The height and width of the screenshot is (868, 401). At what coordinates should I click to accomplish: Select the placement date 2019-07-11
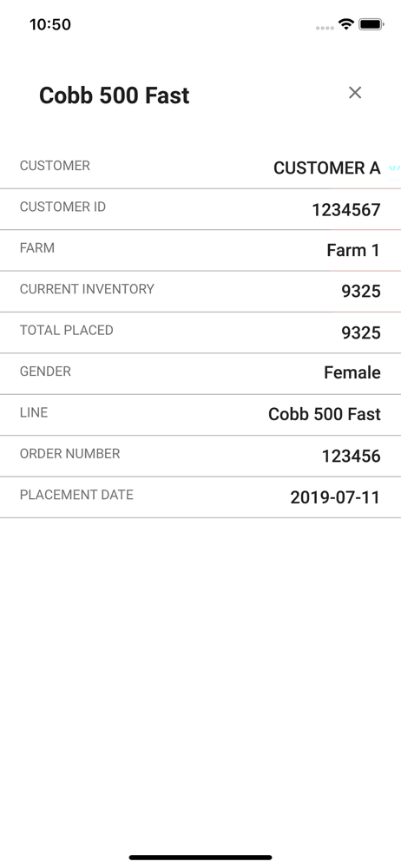[335, 497]
